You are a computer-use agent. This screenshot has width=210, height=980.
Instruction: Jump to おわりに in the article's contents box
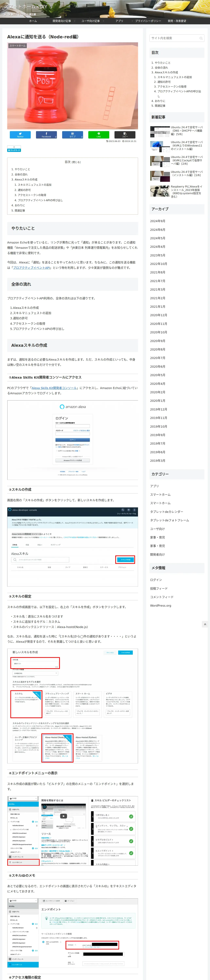pyautogui.click(x=19, y=205)
